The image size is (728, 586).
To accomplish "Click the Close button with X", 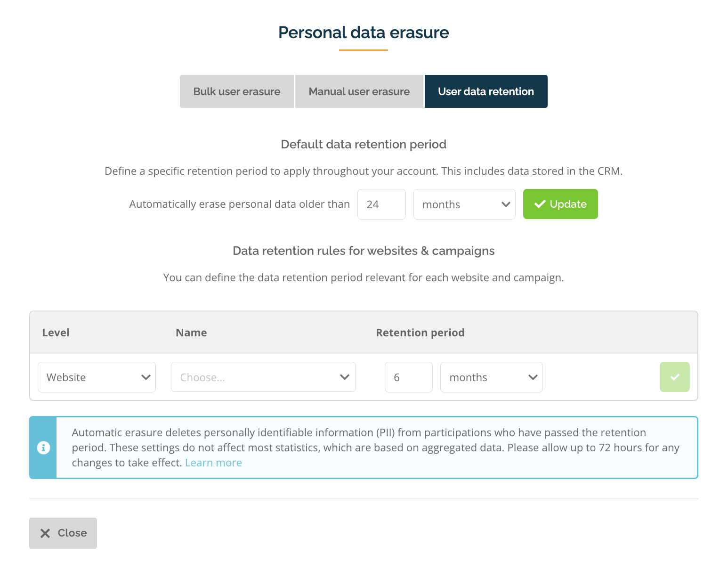I will coord(63,533).
